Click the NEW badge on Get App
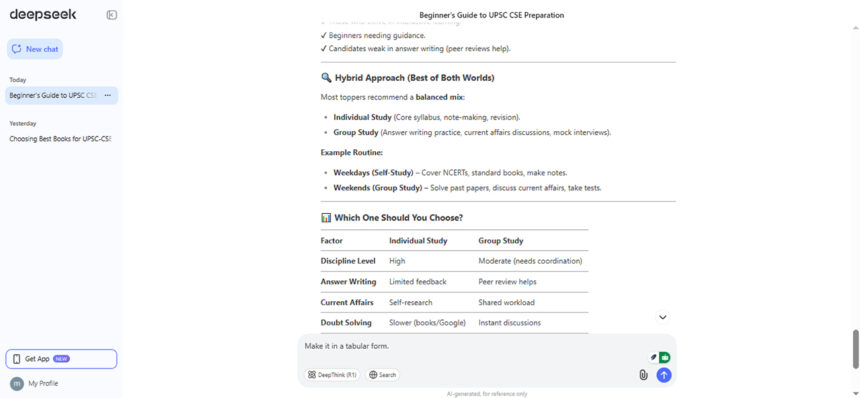The height and width of the screenshot is (398, 860). [61, 359]
